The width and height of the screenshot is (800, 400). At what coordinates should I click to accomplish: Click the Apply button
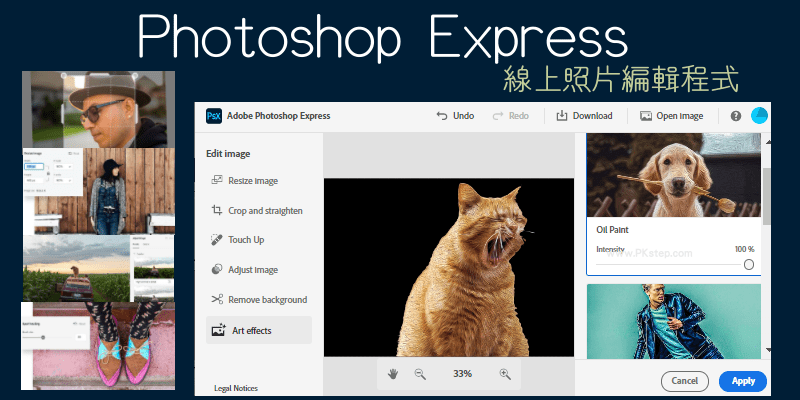[743, 381]
